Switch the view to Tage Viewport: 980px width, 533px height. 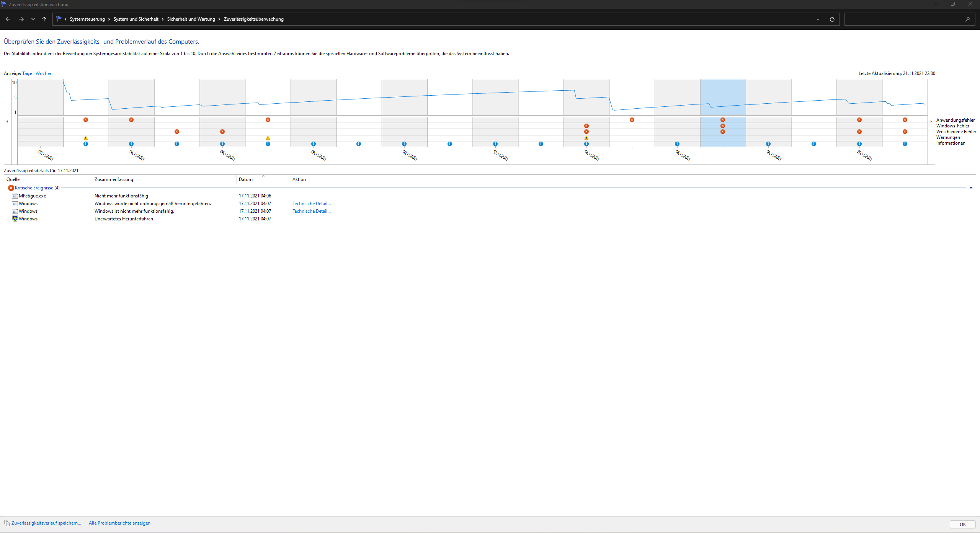27,73
